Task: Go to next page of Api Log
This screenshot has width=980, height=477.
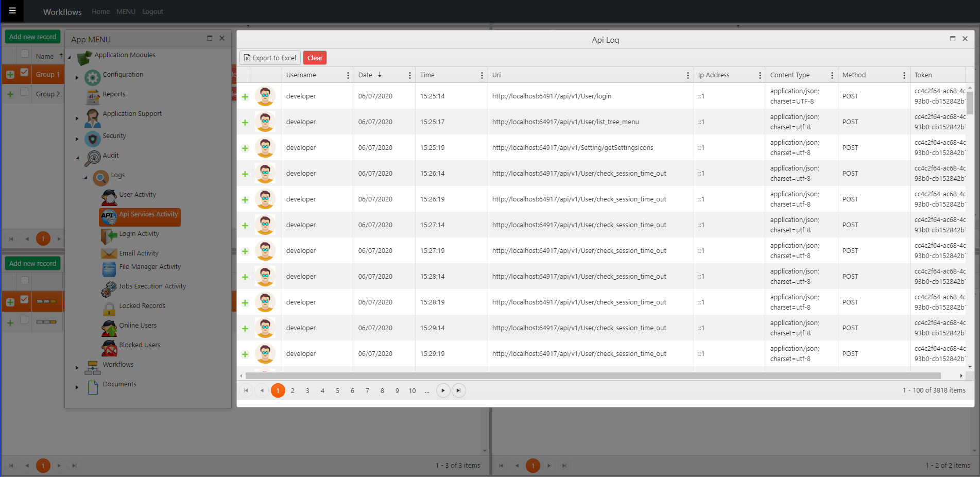Action: point(443,390)
